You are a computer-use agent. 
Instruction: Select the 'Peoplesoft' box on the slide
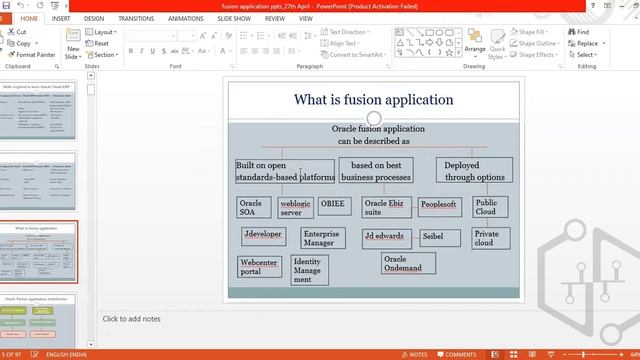[x=439, y=206]
